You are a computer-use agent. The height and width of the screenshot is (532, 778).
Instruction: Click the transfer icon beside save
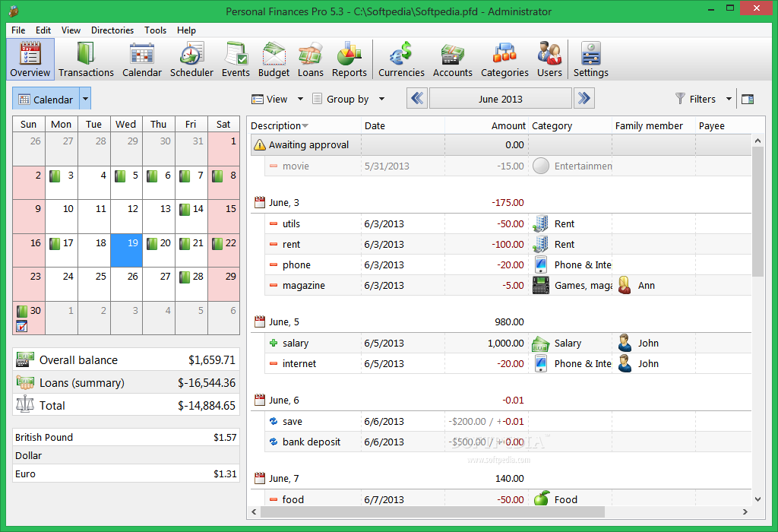[x=274, y=421]
